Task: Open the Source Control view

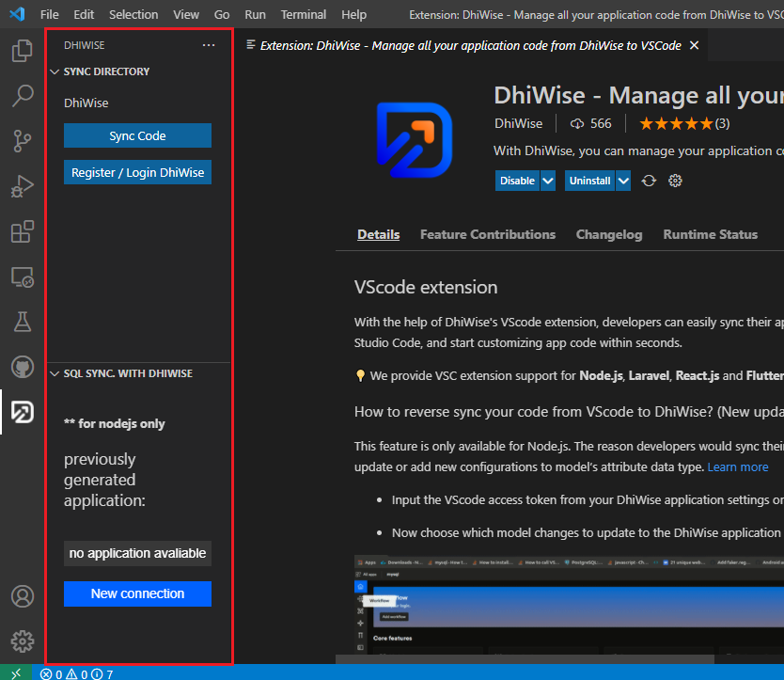Action: (22, 140)
